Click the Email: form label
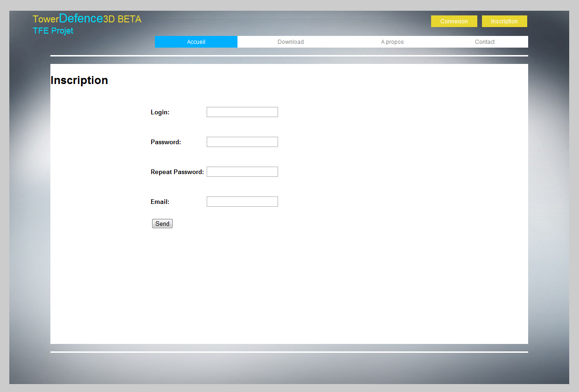Image resolution: width=579 pixels, height=392 pixels. (160, 202)
